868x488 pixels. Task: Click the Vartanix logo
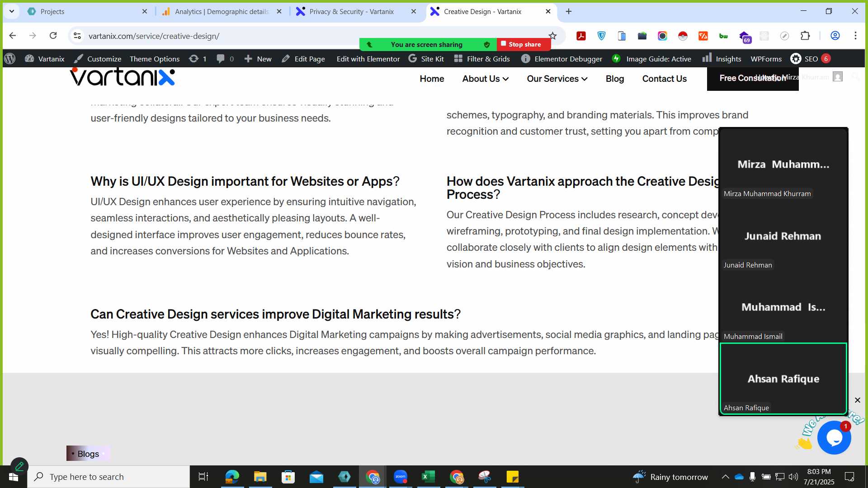point(123,77)
